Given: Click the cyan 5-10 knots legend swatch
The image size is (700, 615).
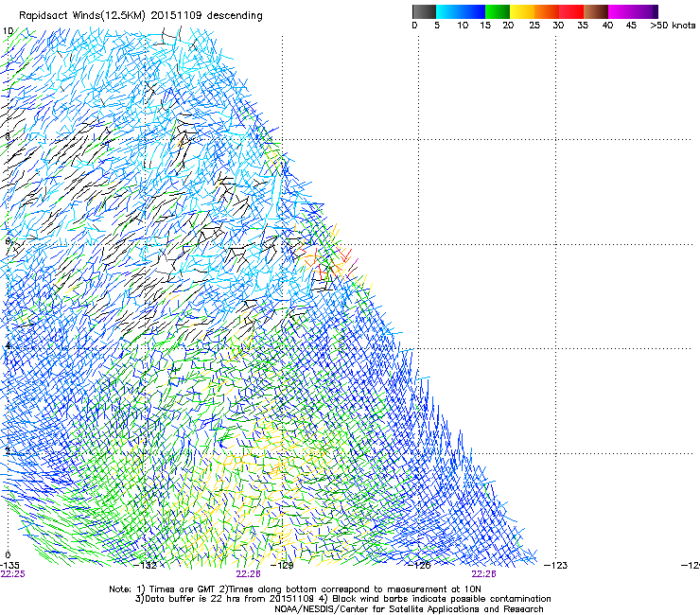Looking at the screenshot, I should (448, 11).
